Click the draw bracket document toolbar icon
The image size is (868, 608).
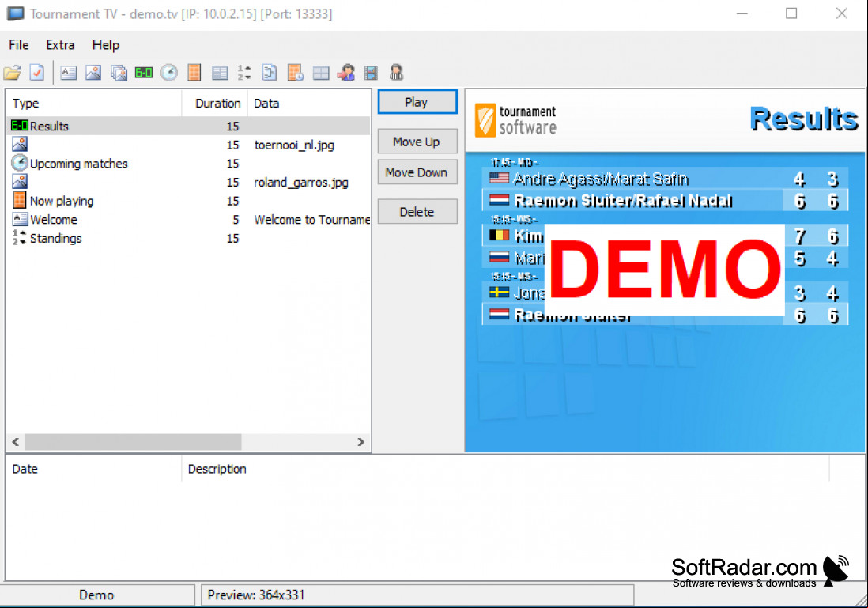(270, 73)
